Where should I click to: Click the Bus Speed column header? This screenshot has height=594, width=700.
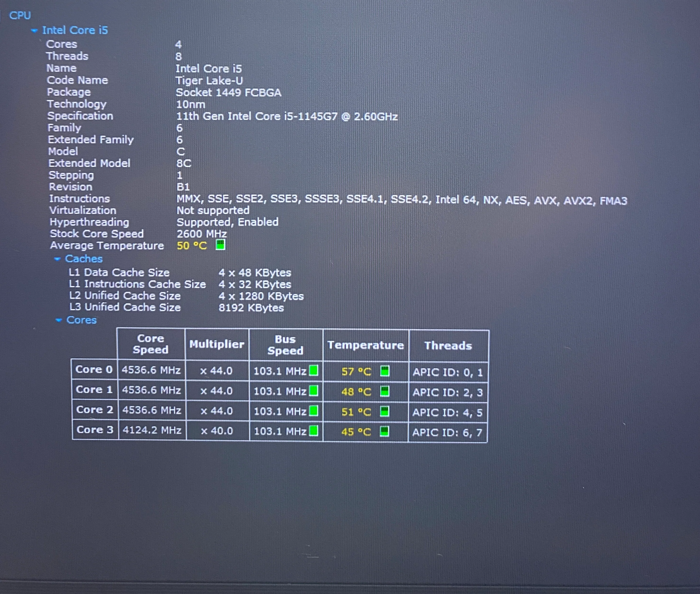click(285, 345)
